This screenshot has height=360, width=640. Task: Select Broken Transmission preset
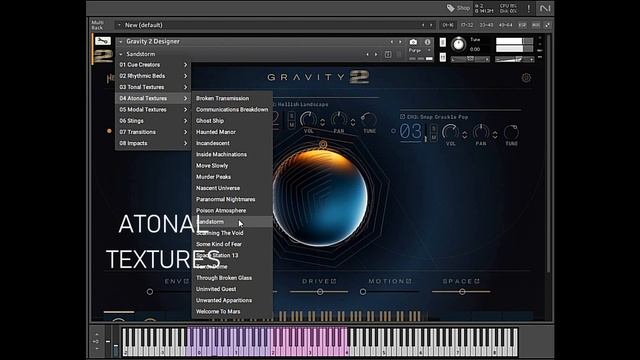click(x=232, y=98)
